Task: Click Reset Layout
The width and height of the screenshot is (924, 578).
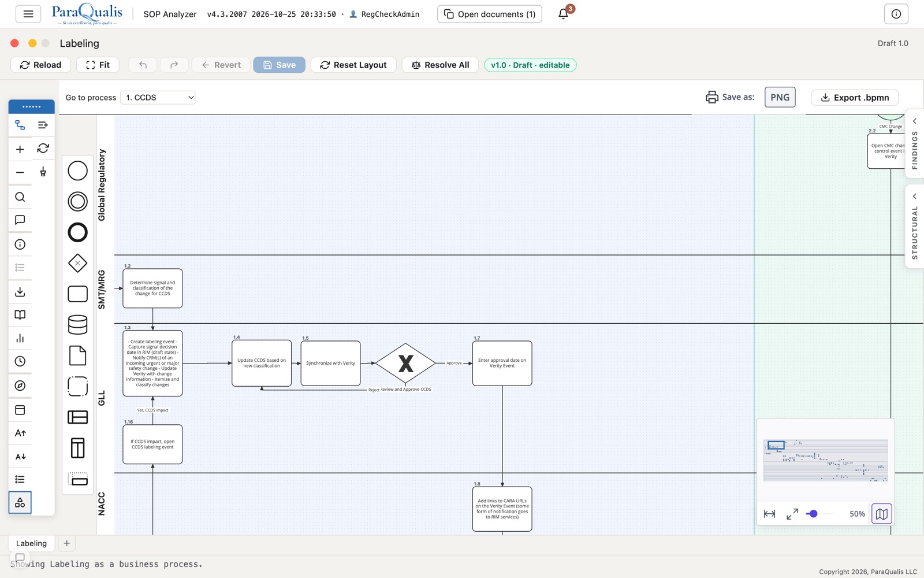Action: point(353,65)
